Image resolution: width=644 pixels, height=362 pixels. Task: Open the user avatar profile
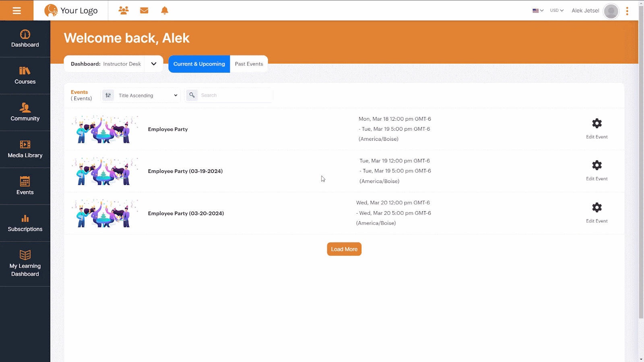pyautogui.click(x=611, y=11)
